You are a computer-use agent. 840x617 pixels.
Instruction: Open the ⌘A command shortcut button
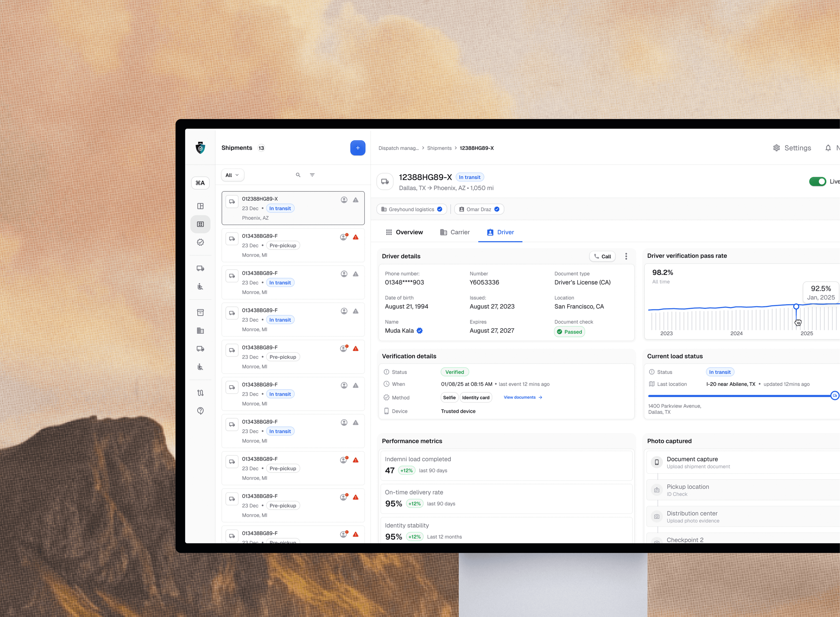(200, 183)
